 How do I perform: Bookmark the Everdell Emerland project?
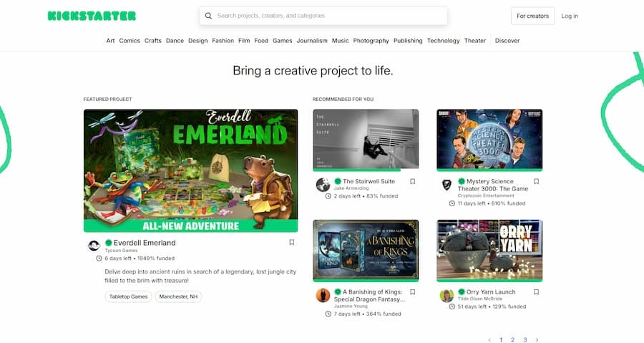(291, 243)
